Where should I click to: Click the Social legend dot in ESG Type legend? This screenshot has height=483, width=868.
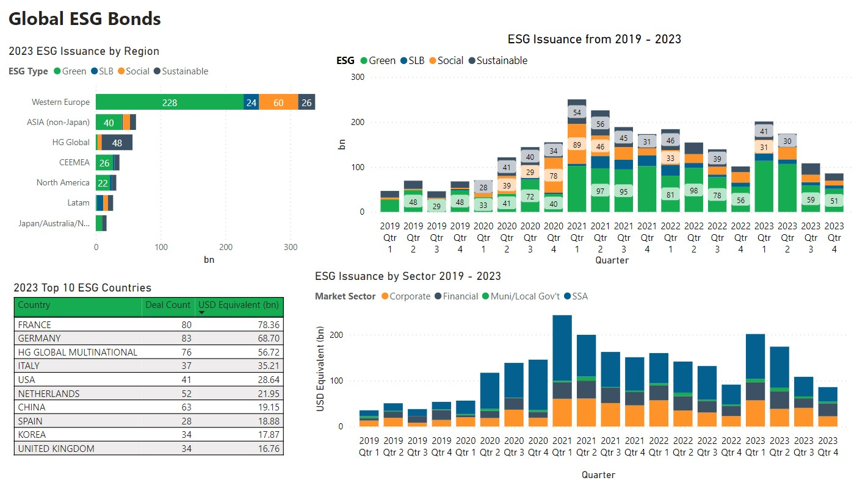click(x=120, y=71)
